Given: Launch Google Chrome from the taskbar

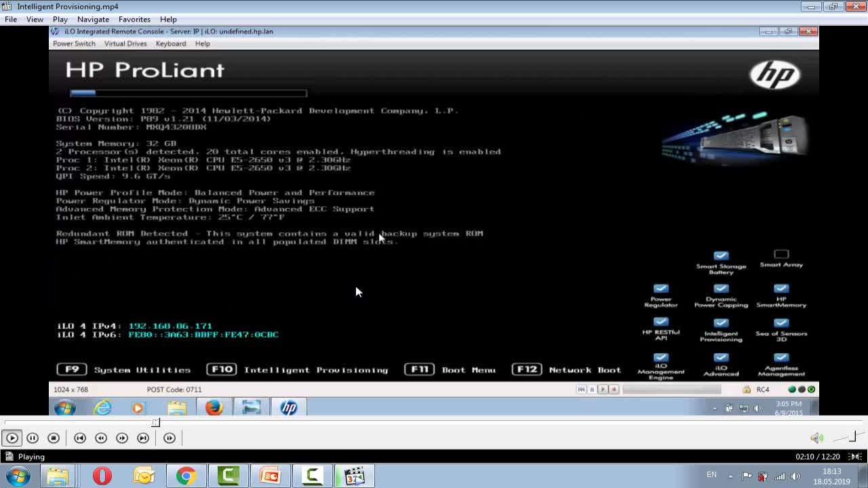Looking at the screenshot, I should click(x=186, y=476).
